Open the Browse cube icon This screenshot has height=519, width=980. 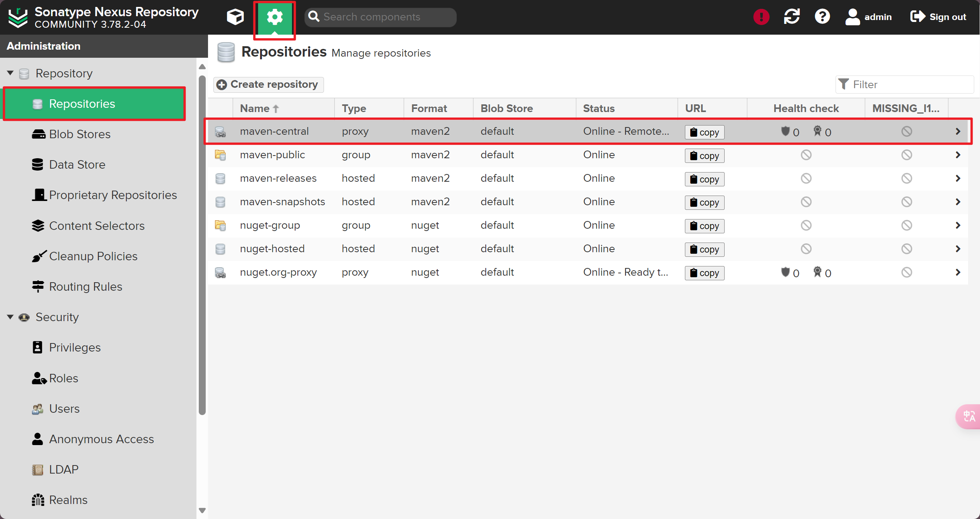235,17
